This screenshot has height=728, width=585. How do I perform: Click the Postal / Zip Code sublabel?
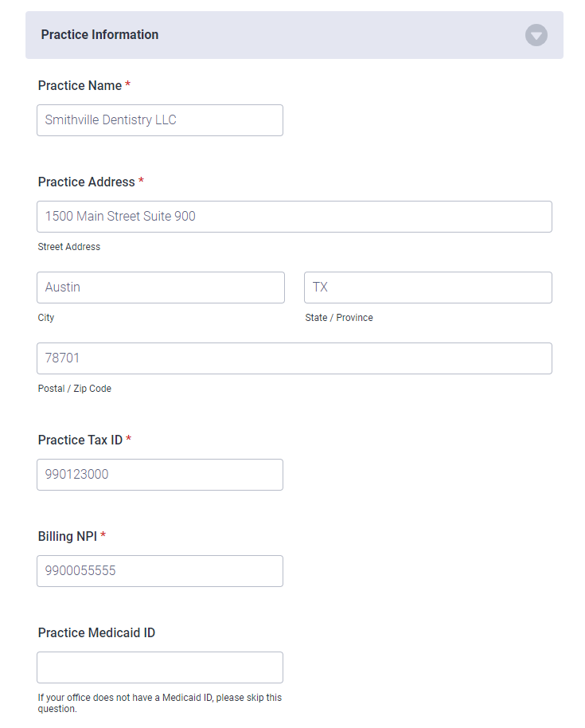74,389
